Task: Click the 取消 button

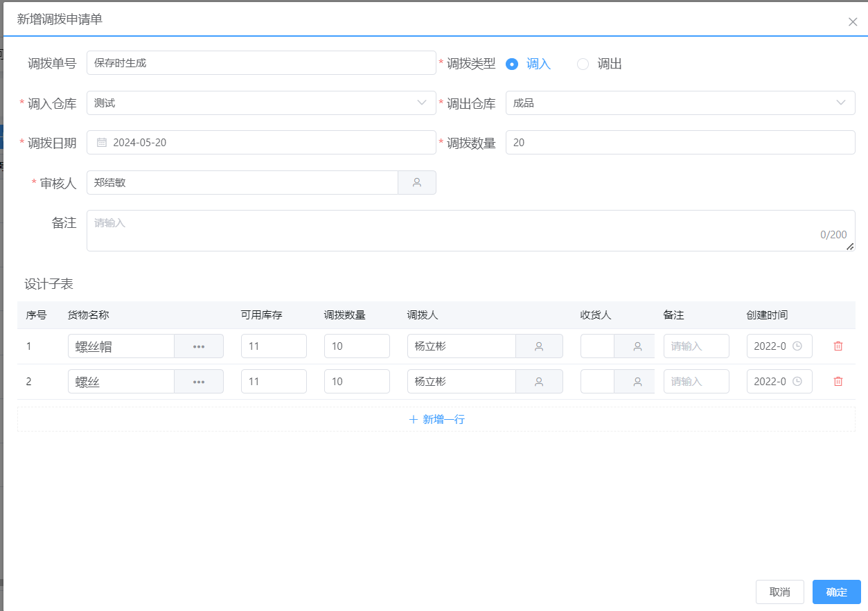Action: (x=780, y=592)
